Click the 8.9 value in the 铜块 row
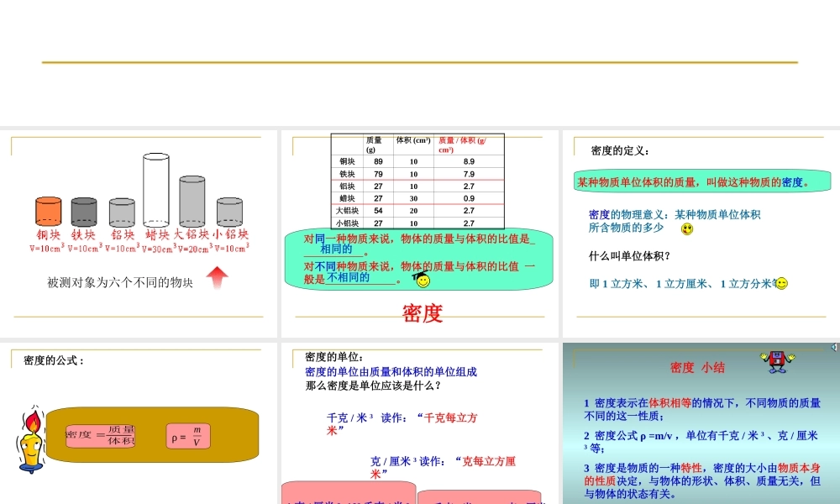Image resolution: width=840 pixels, height=504 pixels. click(469, 161)
